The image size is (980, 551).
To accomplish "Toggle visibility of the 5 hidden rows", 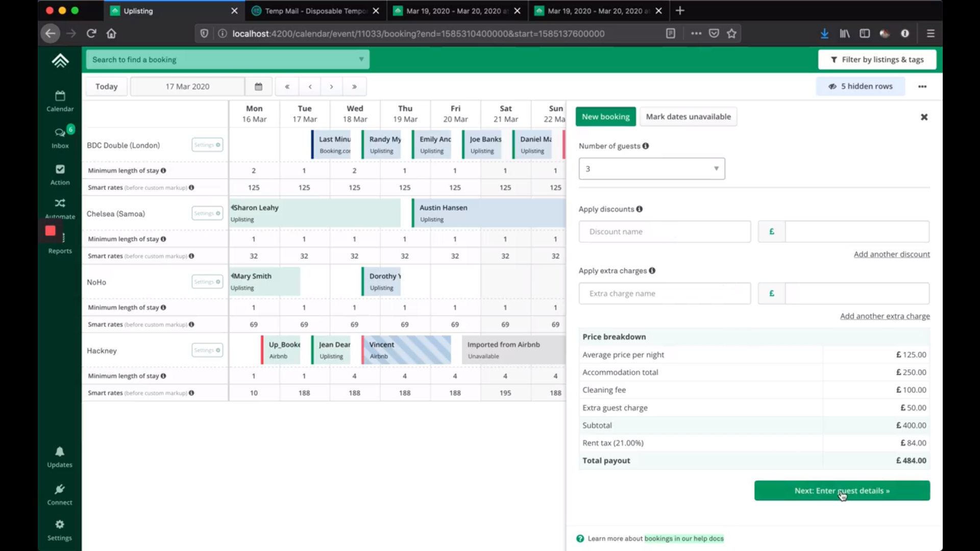I will click(860, 86).
